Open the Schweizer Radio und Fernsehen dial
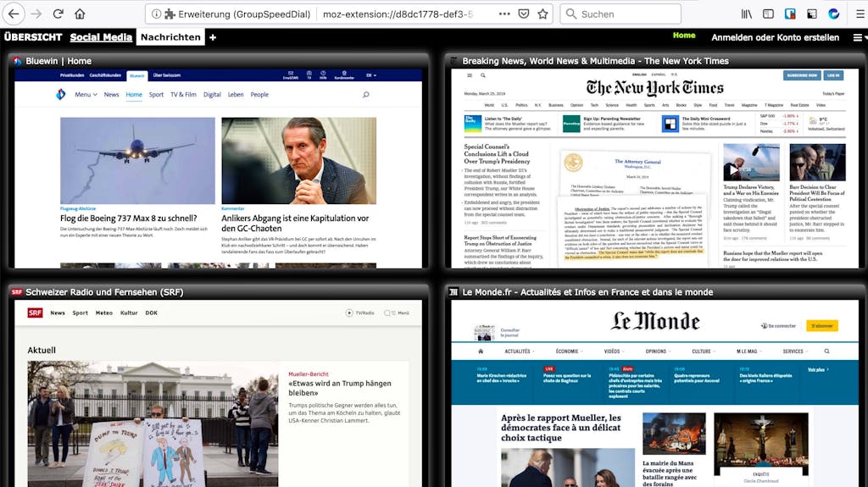 click(x=218, y=394)
